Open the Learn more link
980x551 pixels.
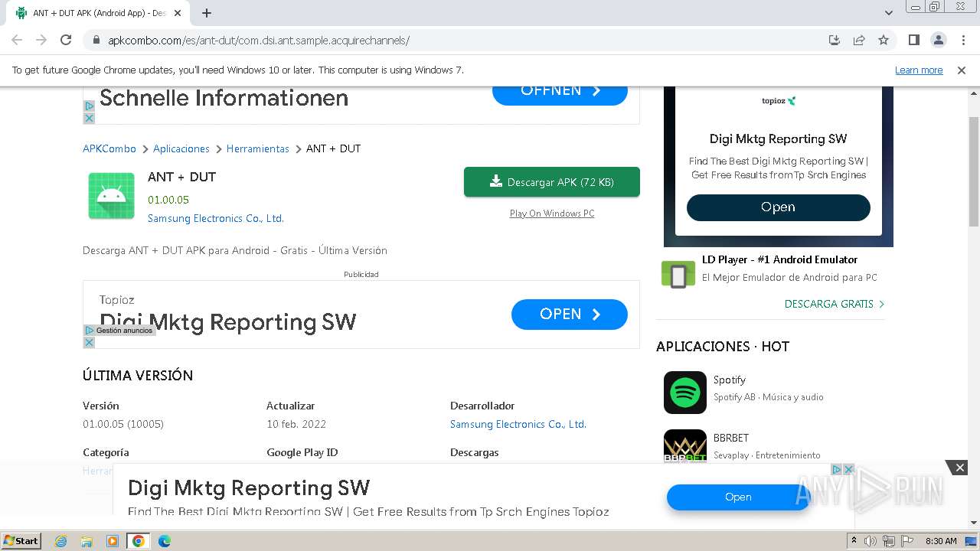coord(919,70)
